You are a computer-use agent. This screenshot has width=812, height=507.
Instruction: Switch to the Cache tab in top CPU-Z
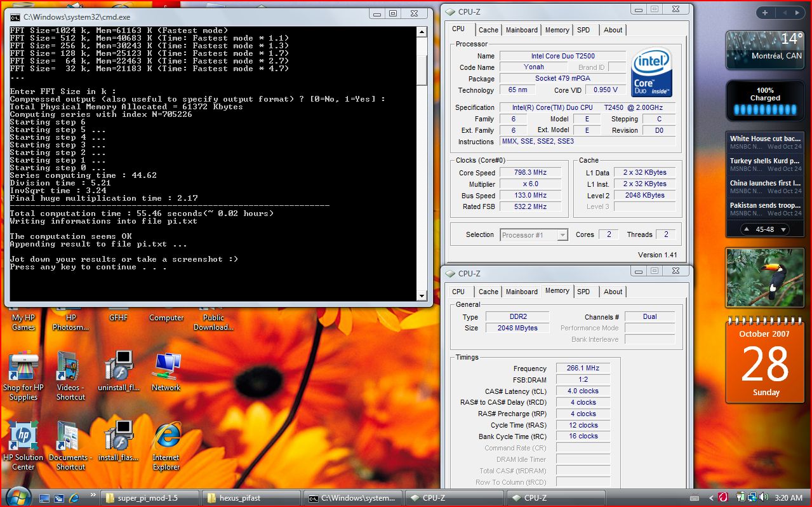point(488,30)
